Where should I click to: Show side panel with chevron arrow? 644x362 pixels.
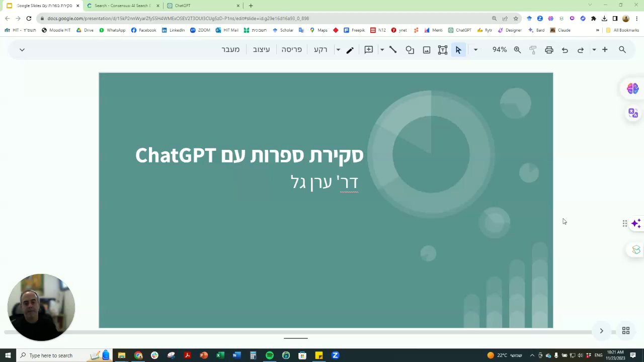tap(601, 331)
